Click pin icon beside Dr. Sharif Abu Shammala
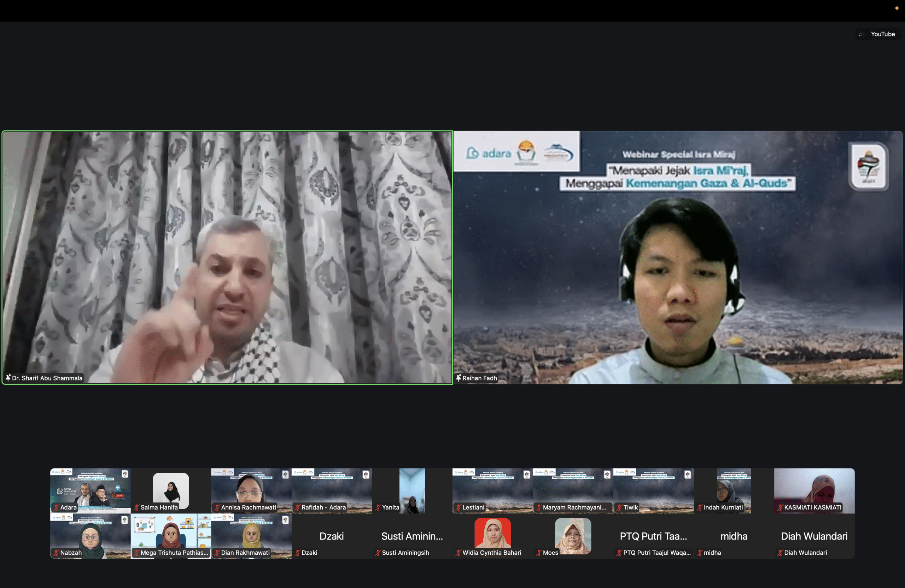The width and height of the screenshot is (905, 588). coord(8,378)
